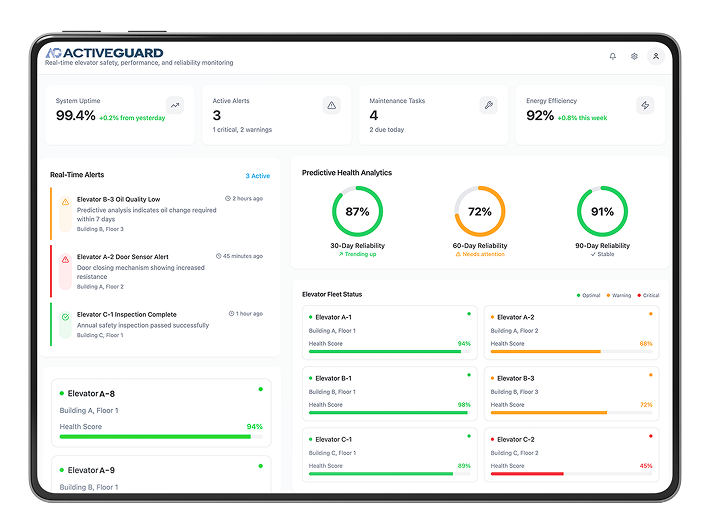
Task: Click the Door Sensor Alert red icon
Action: (x=65, y=259)
